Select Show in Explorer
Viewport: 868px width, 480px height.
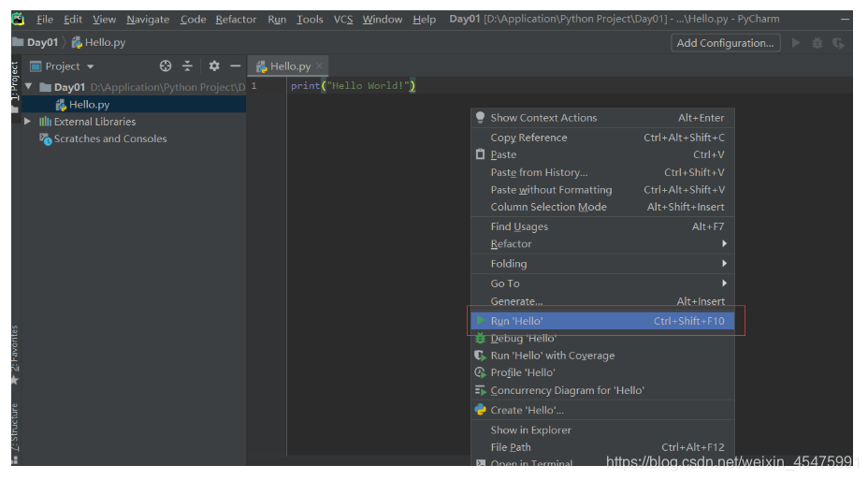click(x=602, y=429)
